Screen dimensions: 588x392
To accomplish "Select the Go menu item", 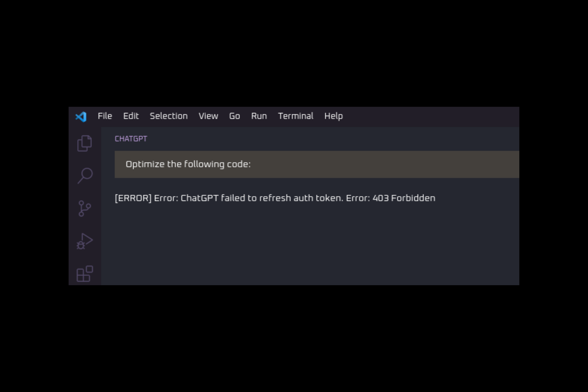I will (x=234, y=116).
